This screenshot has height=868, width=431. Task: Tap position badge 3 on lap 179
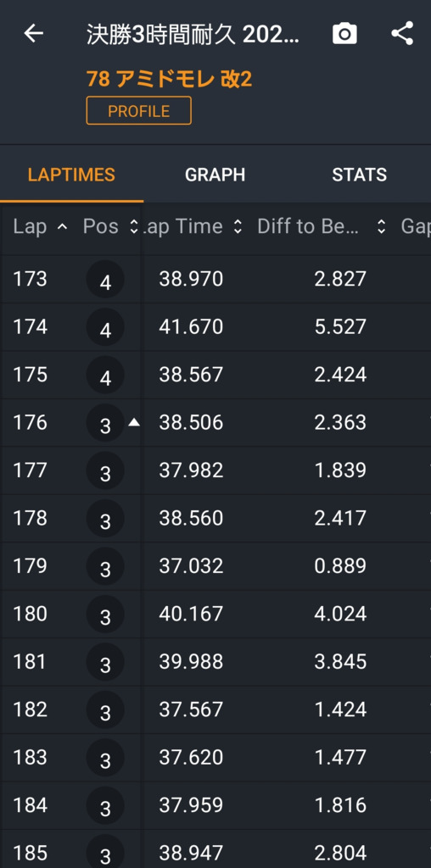point(105,565)
